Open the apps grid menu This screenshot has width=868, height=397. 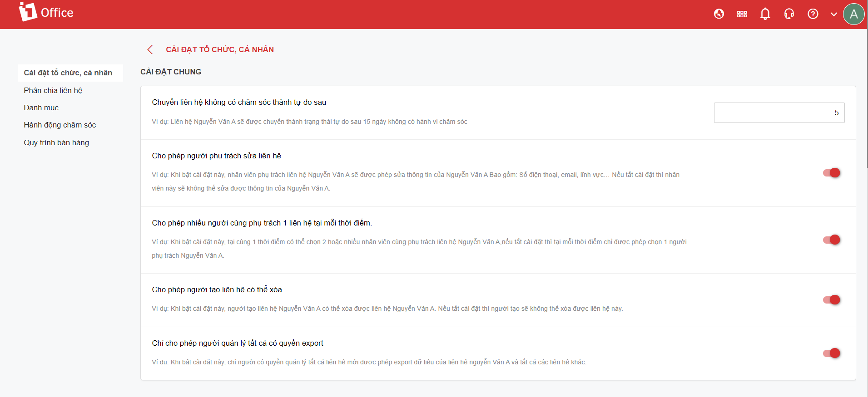(x=742, y=14)
